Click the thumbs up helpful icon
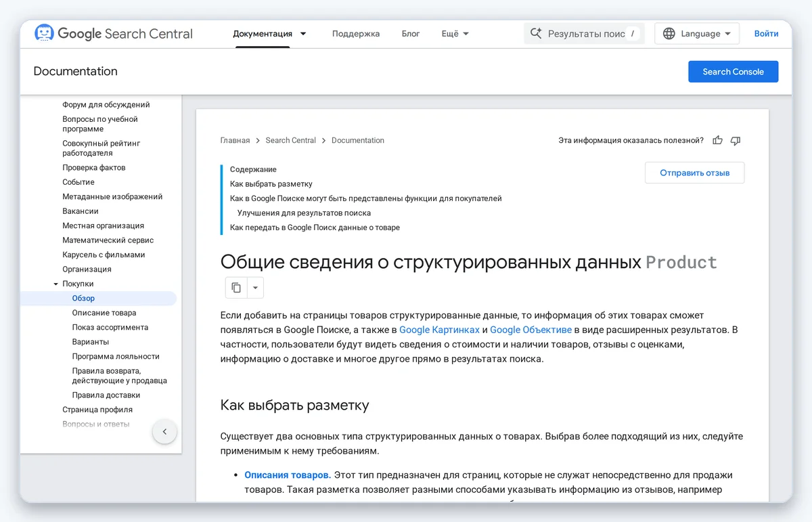812x522 pixels. (717, 140)
